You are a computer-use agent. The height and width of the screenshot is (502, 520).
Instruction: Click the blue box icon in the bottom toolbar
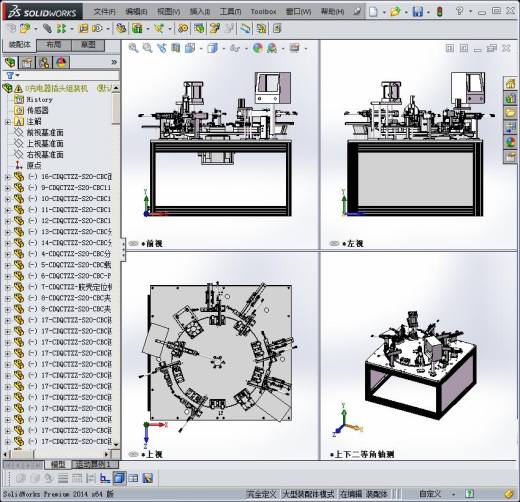(119, 478)
